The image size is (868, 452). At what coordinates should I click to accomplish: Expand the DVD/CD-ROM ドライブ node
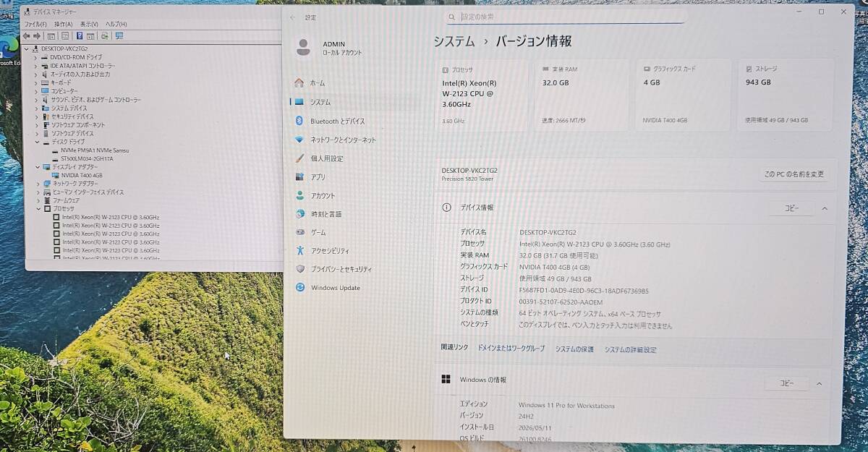pyautogui.click(x=36, y=57)
